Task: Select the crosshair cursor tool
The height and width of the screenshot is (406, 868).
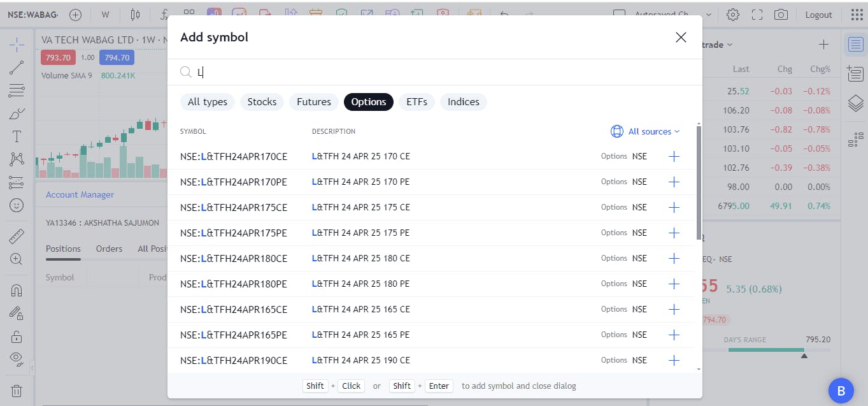Action: click(x=17, y=44)
